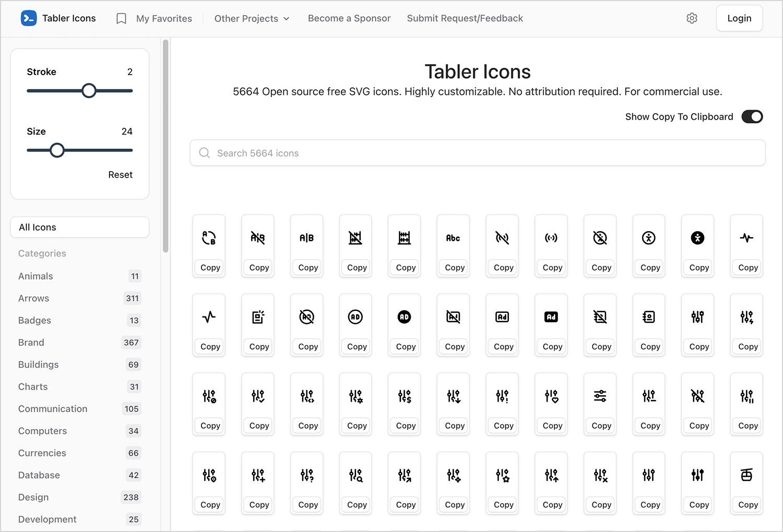Expand the Other Projects dropdown

tap(252, 18)
